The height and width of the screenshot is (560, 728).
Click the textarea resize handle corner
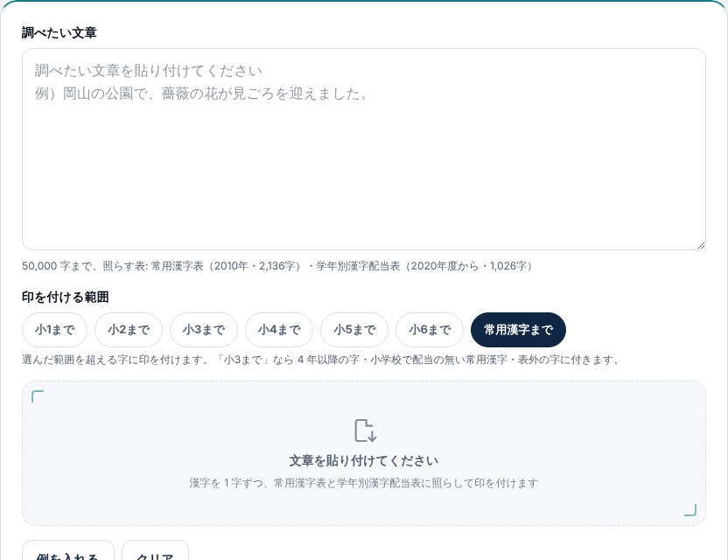tap(701, 245)
